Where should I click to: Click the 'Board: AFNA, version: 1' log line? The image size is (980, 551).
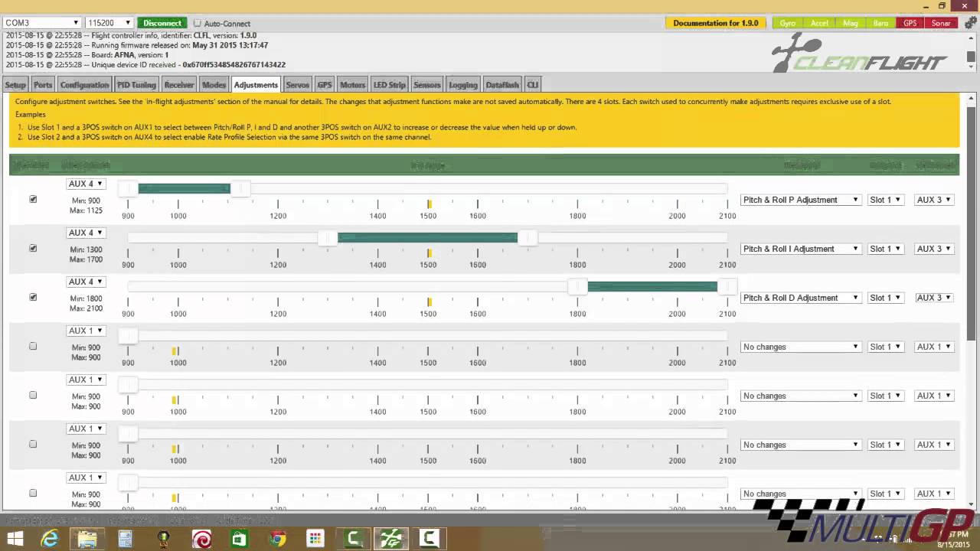[x=87, y=55]
